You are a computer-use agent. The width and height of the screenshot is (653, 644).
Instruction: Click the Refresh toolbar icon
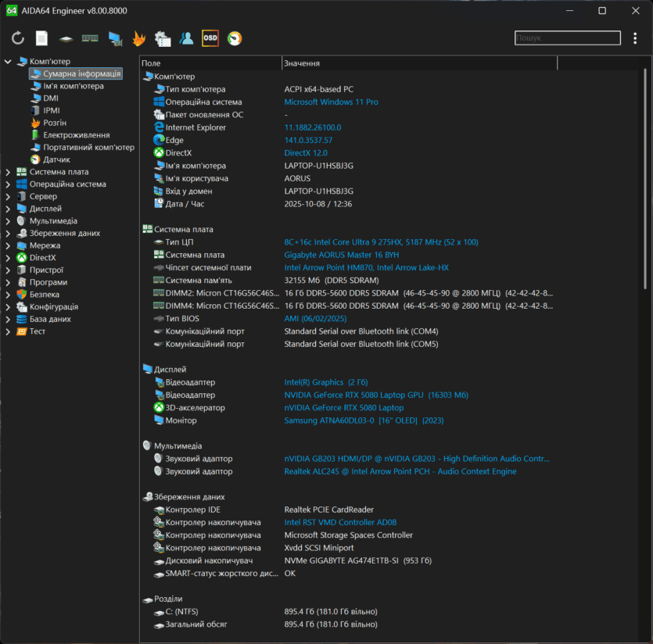point(18,38)
